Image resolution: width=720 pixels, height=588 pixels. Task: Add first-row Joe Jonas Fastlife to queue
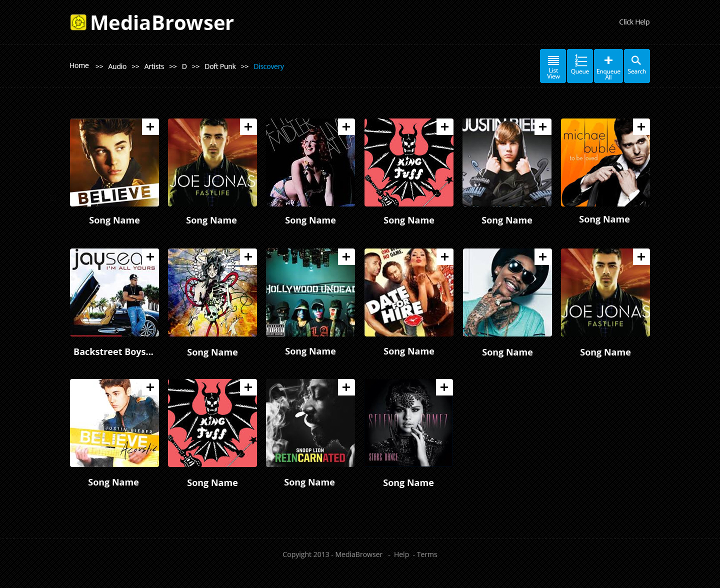coord(248,127)
